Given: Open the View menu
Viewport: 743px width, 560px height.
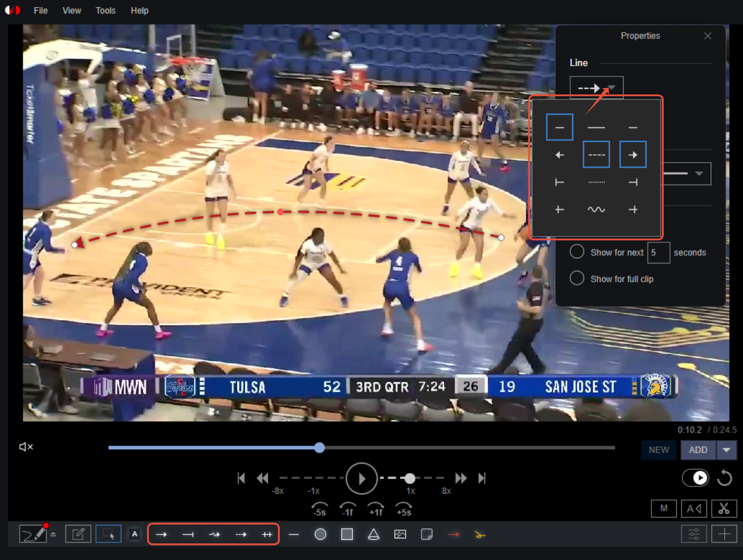Looking at the screenshot, I should click(71, 11).
